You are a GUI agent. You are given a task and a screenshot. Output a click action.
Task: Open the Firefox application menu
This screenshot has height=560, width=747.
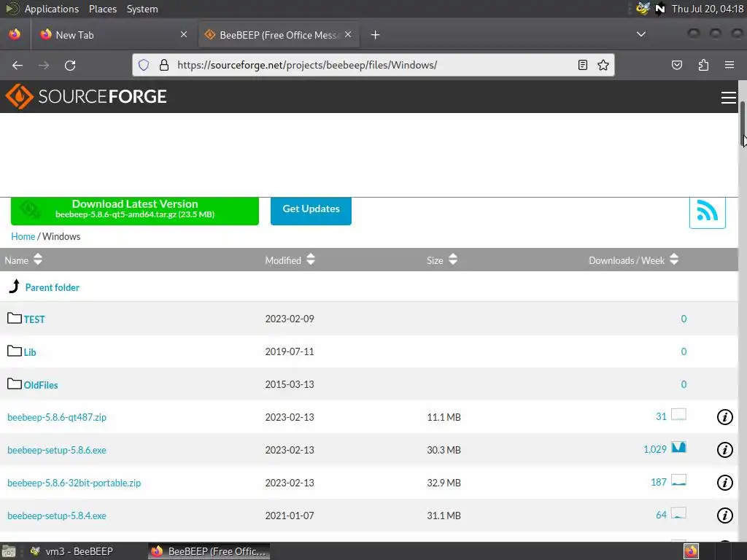729,65
